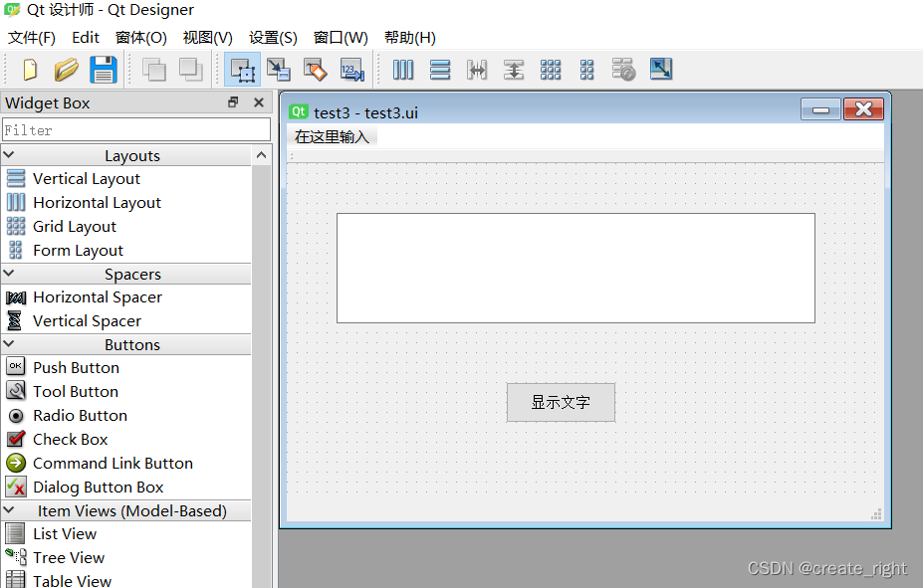
Task: Click the Break Layout toolbar icon
Action: click(623, 70)
